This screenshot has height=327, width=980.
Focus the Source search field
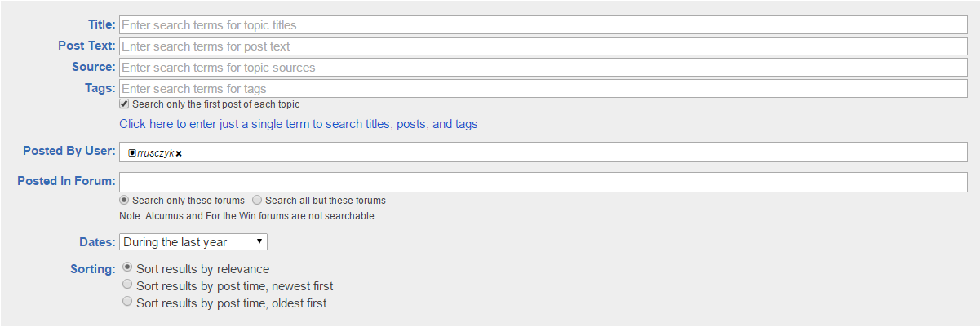click(x=543, y=68)
